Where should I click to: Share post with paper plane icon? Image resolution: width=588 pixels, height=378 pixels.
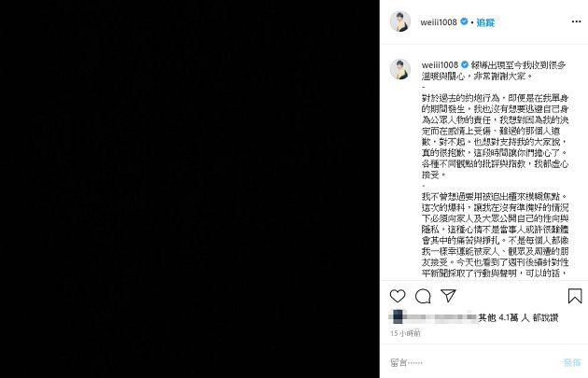(448, 296)
